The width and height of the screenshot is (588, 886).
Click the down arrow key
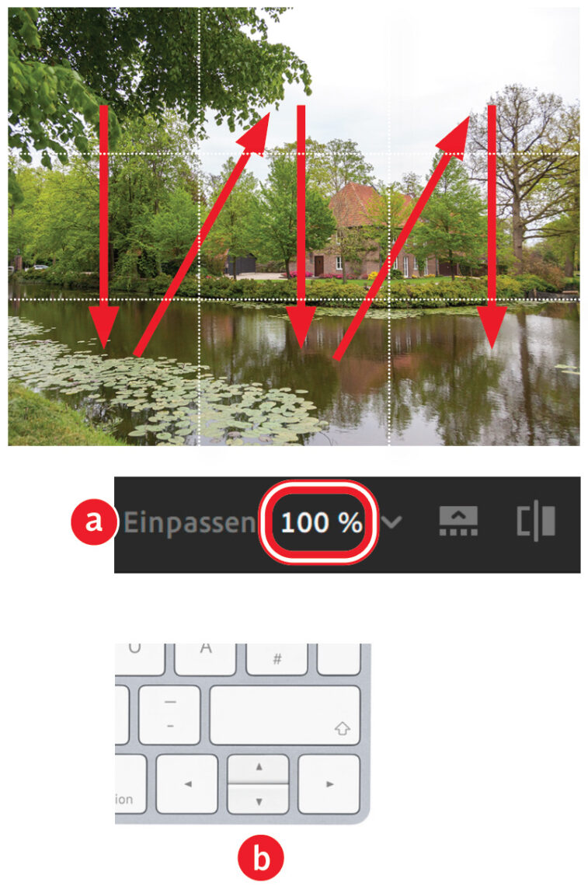click(x=258, y=799)
